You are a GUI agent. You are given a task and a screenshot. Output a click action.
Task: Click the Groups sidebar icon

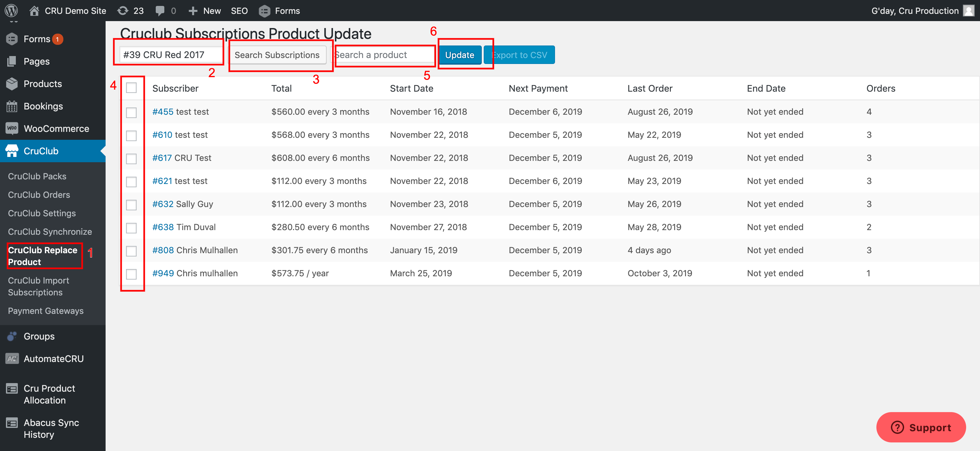tap(12, 336)
